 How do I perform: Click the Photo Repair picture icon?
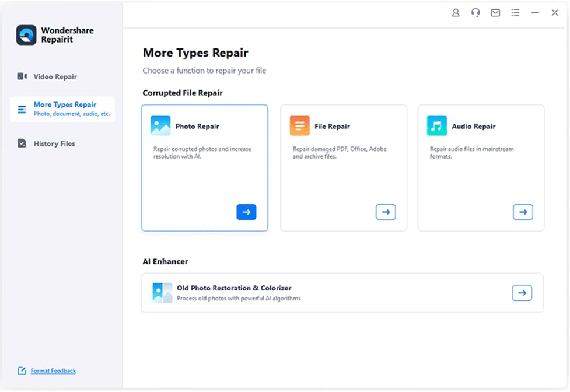pyautogui.click(x=160, y=126)
